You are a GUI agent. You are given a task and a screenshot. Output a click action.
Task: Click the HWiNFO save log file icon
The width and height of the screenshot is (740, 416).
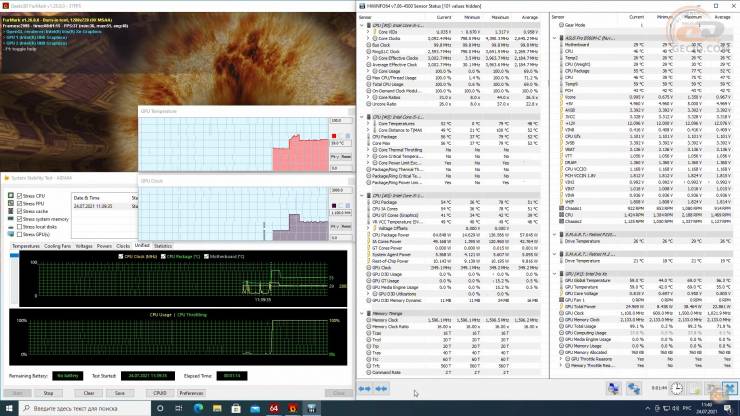(695, 389)
